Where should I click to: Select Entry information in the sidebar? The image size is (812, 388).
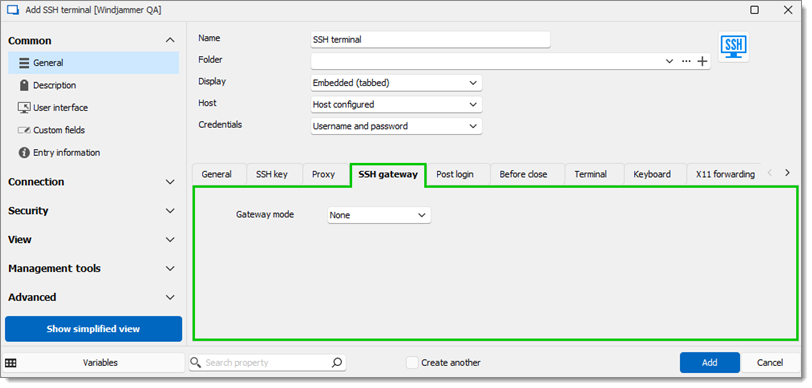[94, 153]
